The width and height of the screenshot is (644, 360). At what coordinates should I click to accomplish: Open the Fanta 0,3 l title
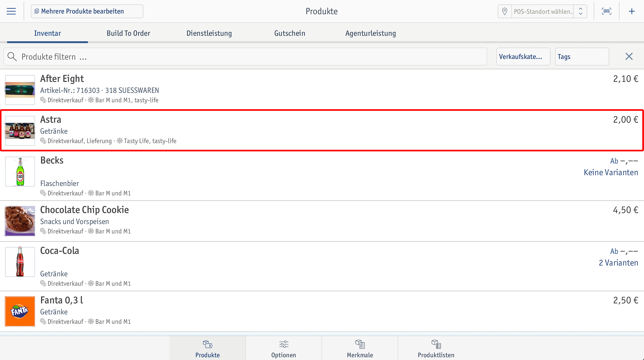click(61, 300)
